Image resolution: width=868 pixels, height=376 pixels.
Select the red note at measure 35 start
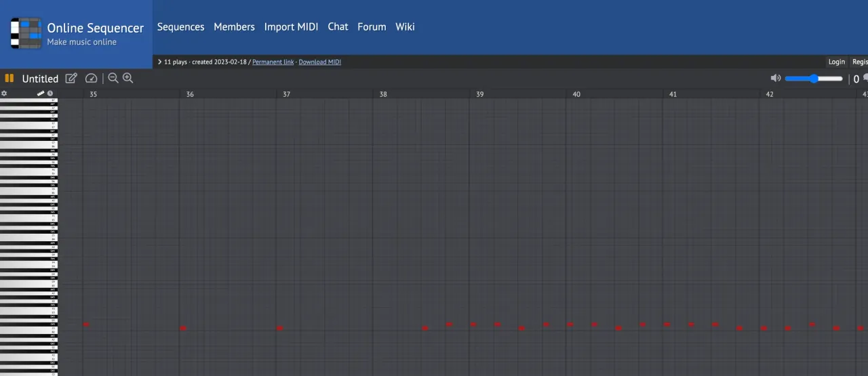(86, 325)
